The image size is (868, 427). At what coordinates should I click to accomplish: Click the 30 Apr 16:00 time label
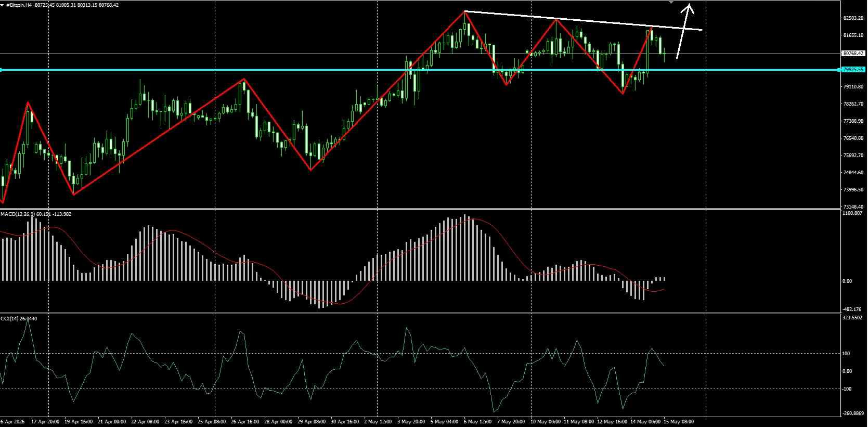point(345,422)
